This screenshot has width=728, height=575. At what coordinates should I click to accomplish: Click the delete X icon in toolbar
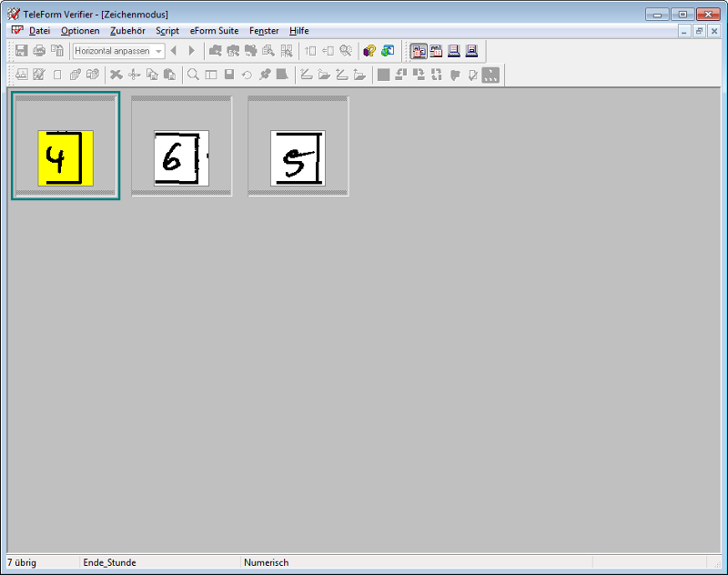pos(116,75)
